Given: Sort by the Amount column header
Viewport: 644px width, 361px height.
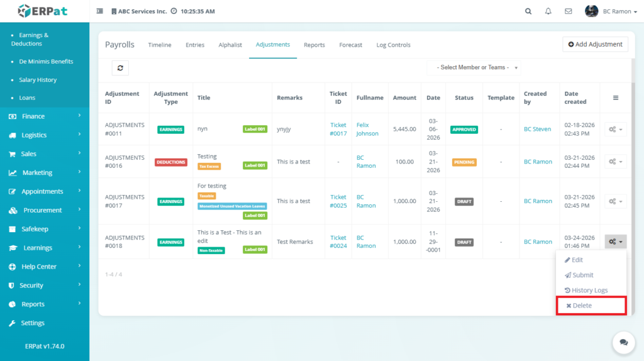Looking at the screenshot, I should click(404, 97).
